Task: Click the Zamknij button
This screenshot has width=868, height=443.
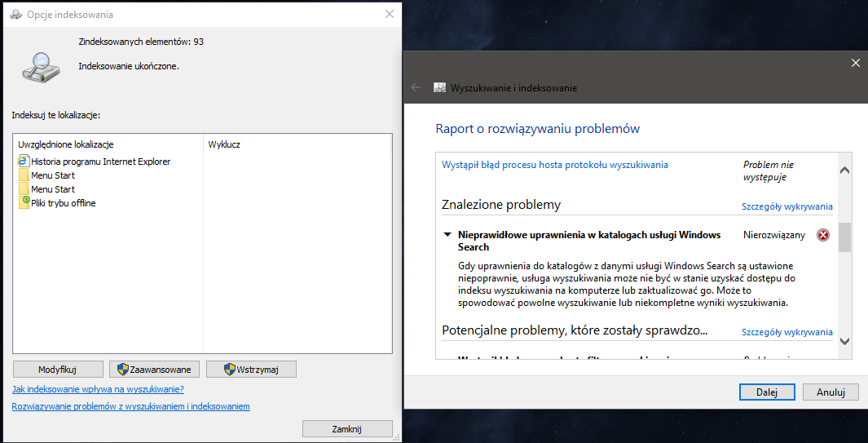Action: [x=347, y=428]
